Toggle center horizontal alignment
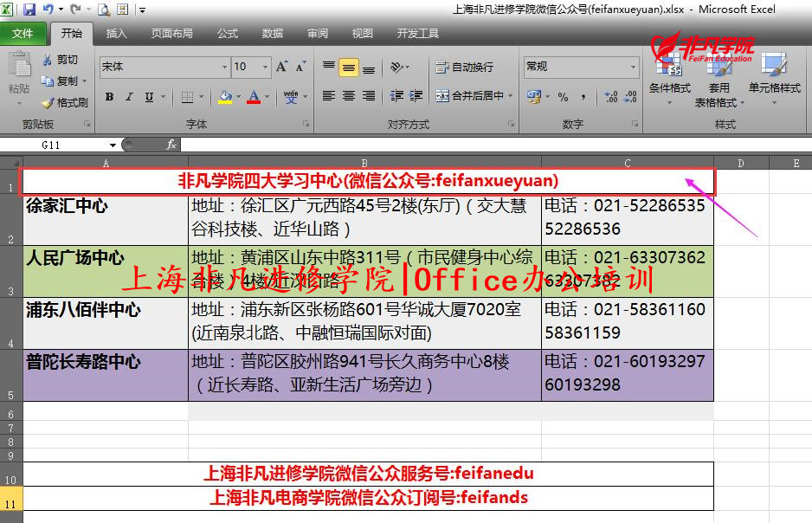 point(349,96)
